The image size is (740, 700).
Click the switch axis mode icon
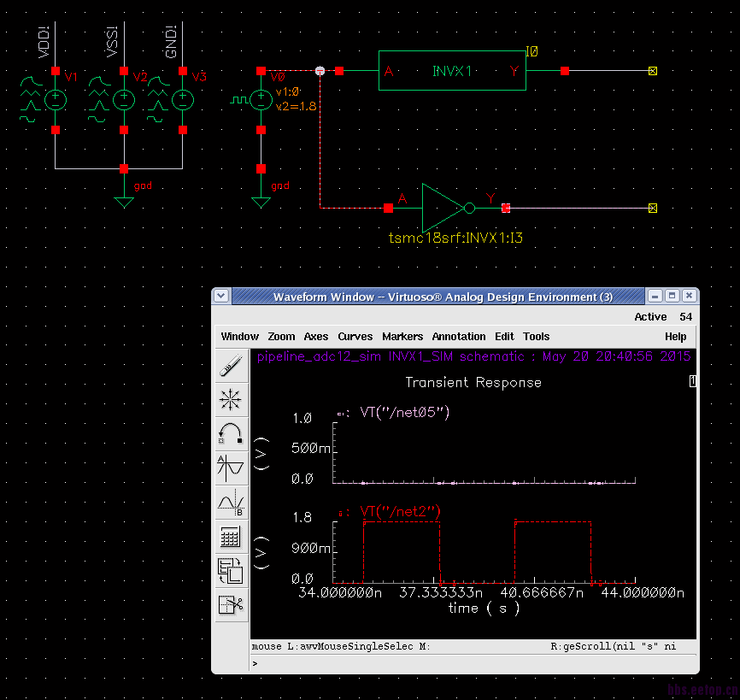pos(231,570)
